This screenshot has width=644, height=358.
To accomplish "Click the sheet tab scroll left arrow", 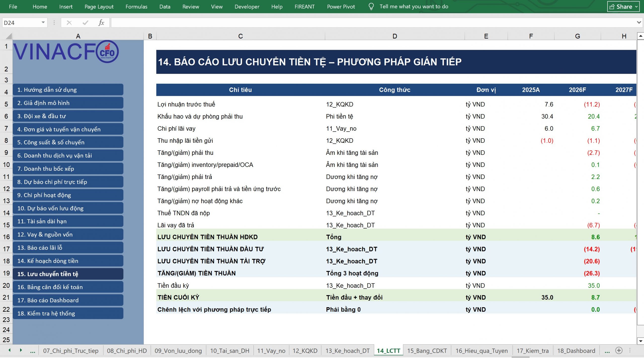I will [10, 350].
